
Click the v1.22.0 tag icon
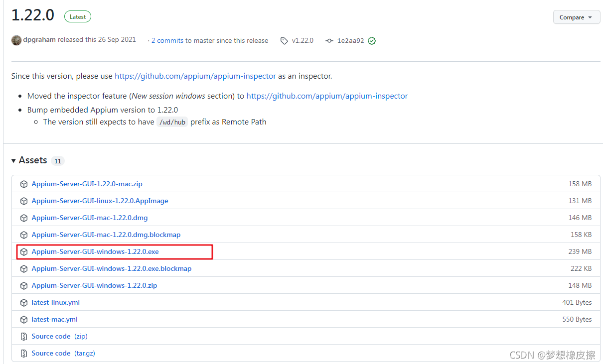tap(284, 41)
